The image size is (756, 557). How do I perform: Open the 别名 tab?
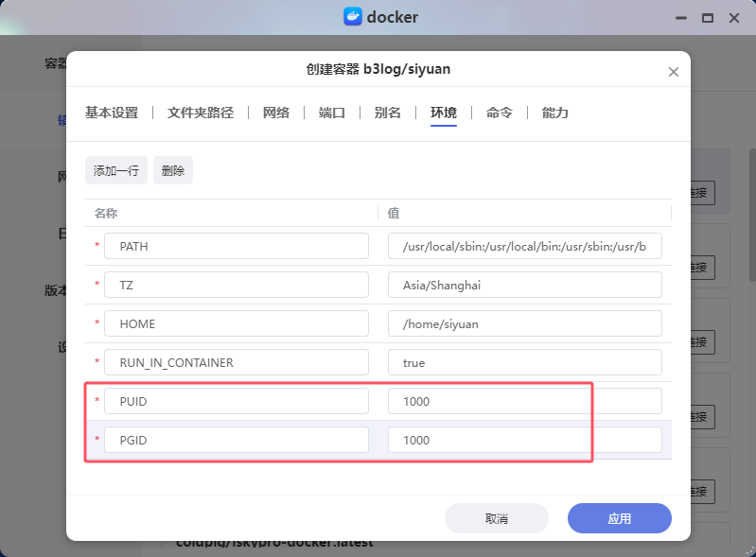388,113
